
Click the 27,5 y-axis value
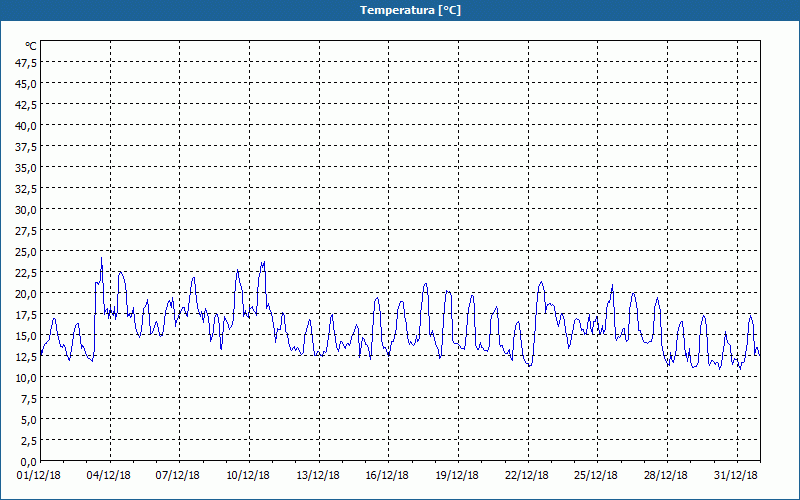coord(27,231)
